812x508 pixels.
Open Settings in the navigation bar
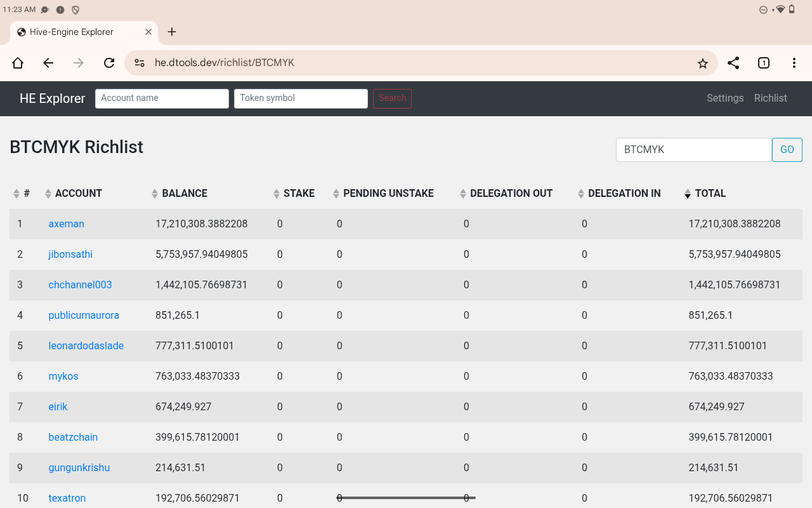coord(725,98)
